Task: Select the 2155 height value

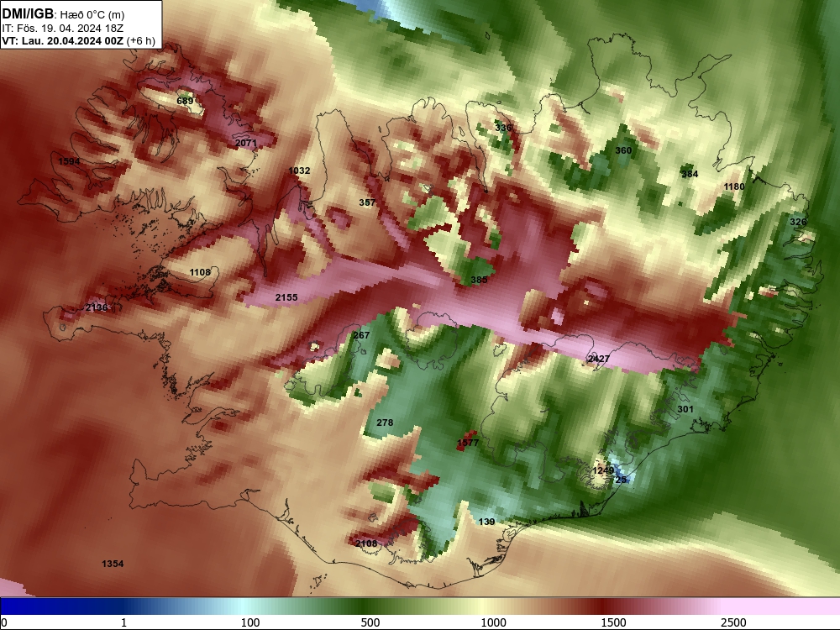Action: click(x=286, y=297)
